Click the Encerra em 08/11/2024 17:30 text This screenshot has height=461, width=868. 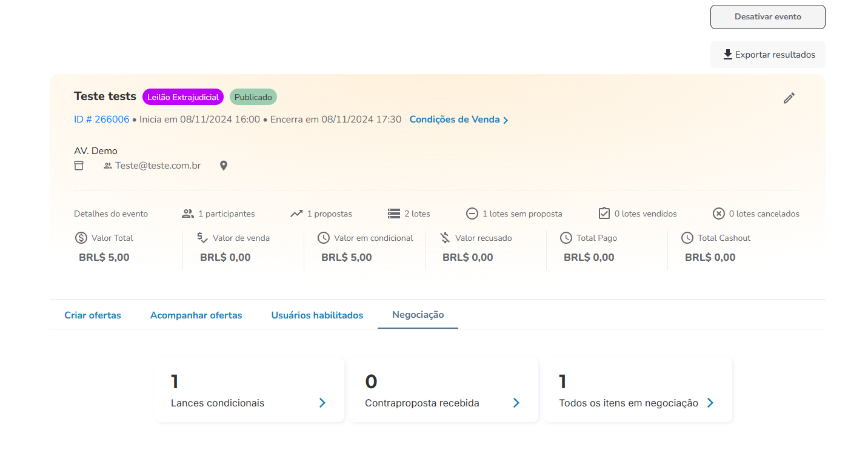coord(336,119)
